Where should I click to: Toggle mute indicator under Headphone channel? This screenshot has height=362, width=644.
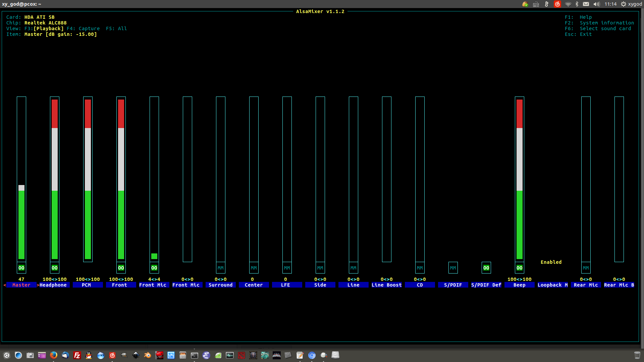55,268
